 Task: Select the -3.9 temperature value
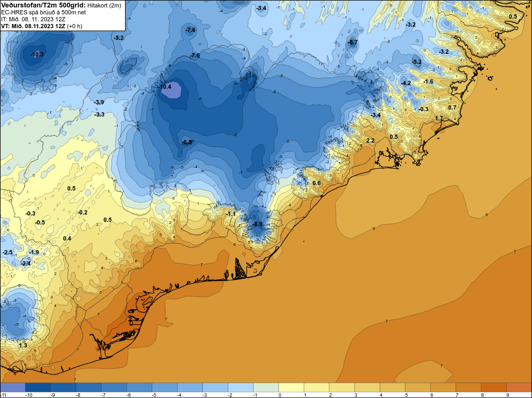tap(99, 102)
